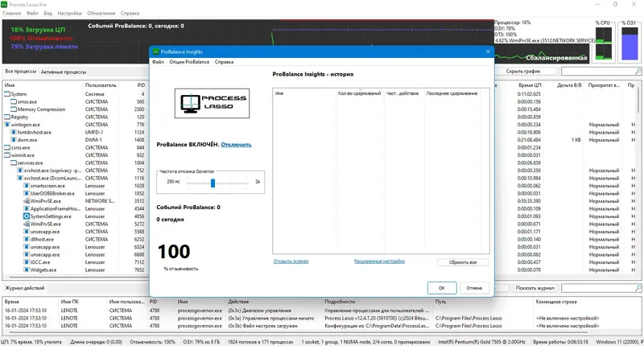Click the Время работы status bar entry
The height and width of the screenshot is (346, 644).
pyautogui.click(x=560, y=342)
